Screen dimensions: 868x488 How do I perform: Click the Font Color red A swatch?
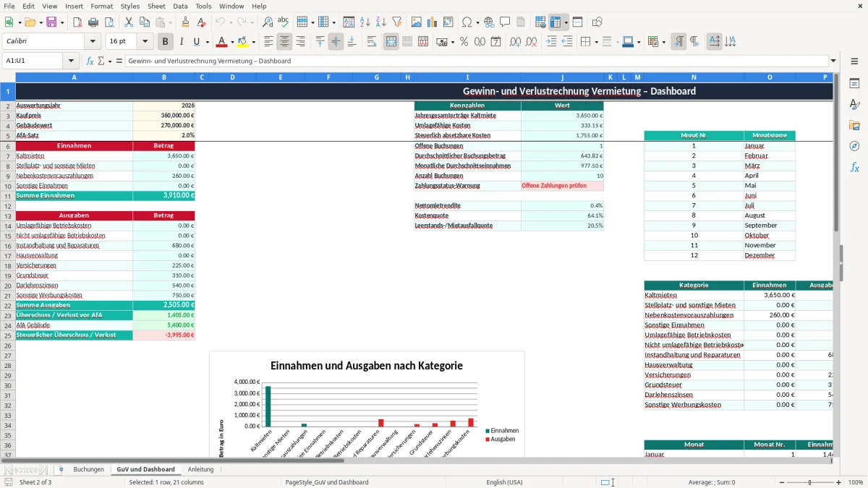click(x=222, y=42)
